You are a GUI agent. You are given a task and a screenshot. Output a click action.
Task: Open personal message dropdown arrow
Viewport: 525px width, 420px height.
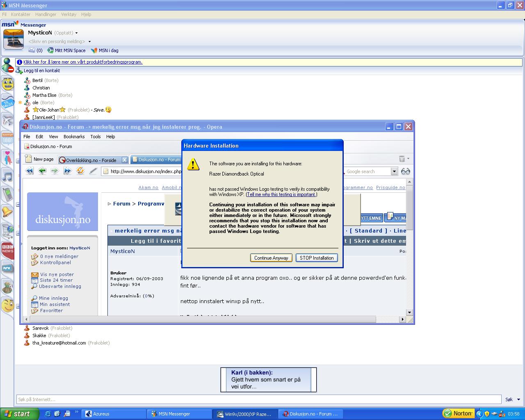tap(89, 42)
